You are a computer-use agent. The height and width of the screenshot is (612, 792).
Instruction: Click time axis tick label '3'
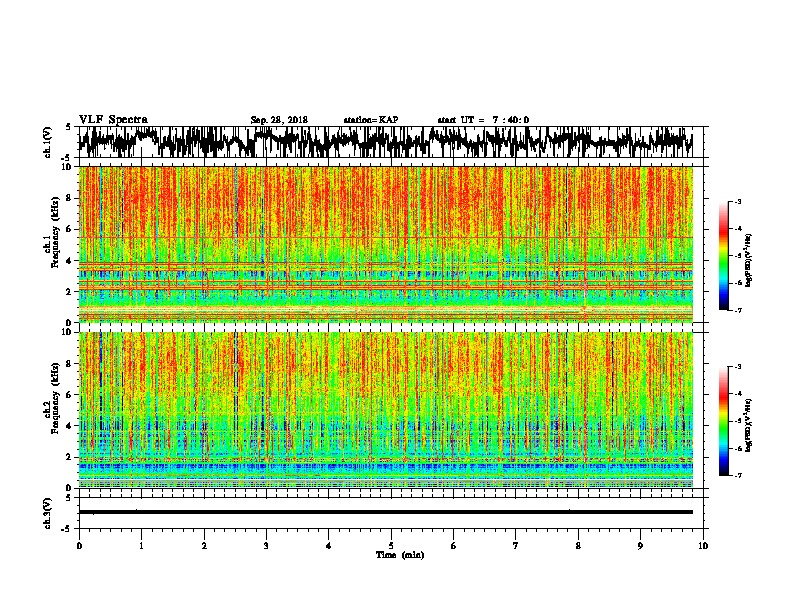(266, 546)
